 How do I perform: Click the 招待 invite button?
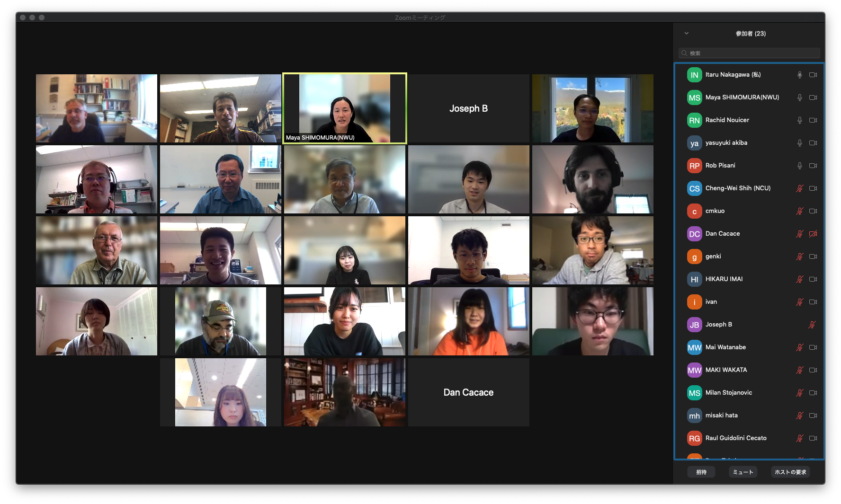[701, 472]
